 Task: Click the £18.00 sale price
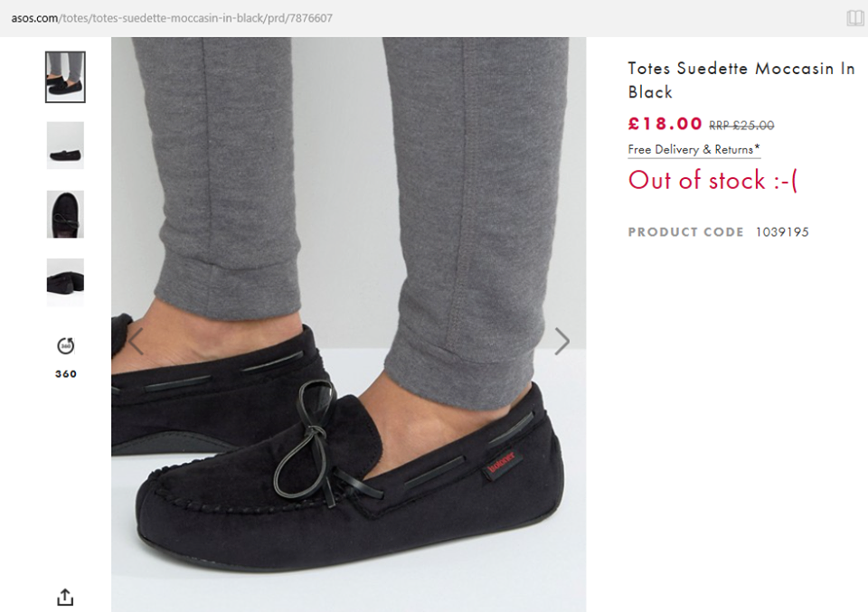pyautogui.click(x=665, y=124)
